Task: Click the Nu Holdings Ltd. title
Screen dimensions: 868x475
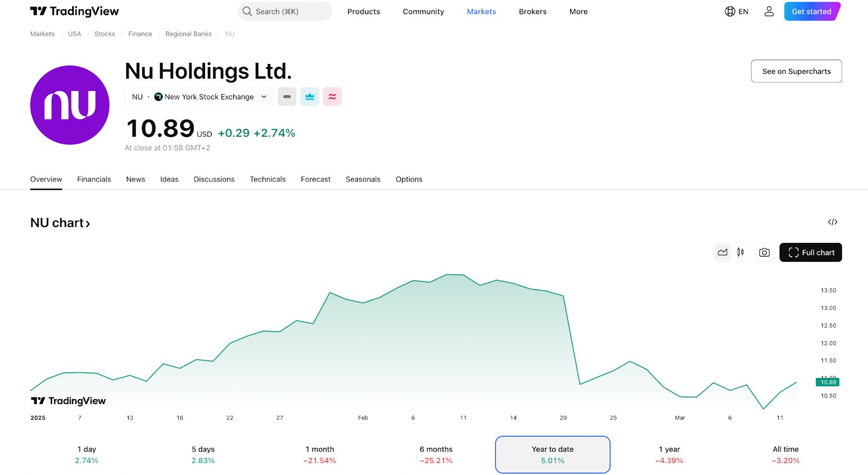Action: (x=208, y=71)
